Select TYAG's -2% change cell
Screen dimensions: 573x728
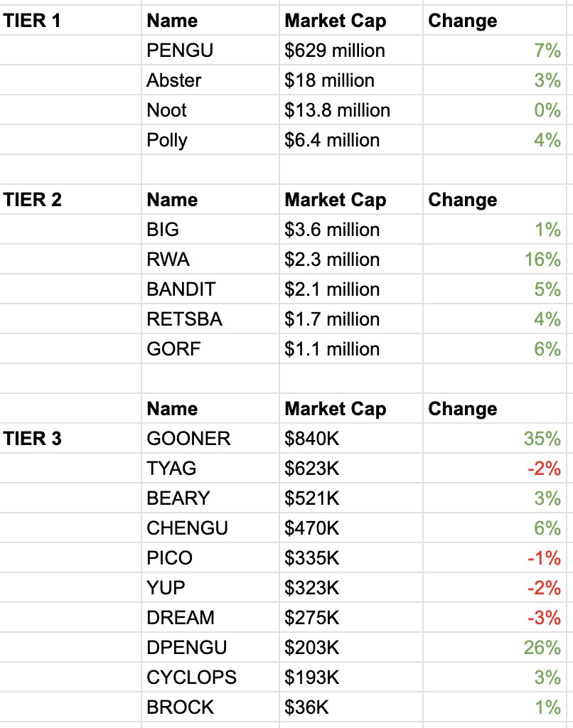(495, 468)
